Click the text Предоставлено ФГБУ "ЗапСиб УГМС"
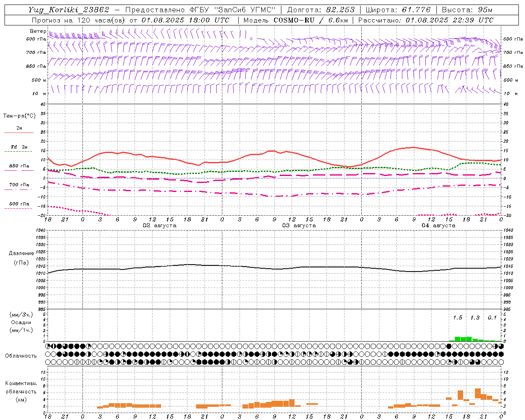525x420 pixels. [201, 10]
